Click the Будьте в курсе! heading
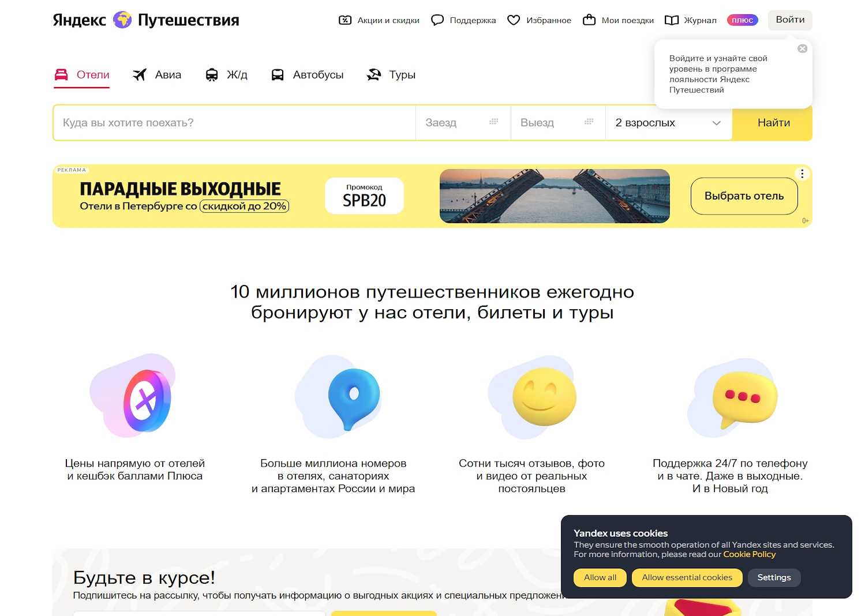 pyautogui.click(x=144, y=577)
